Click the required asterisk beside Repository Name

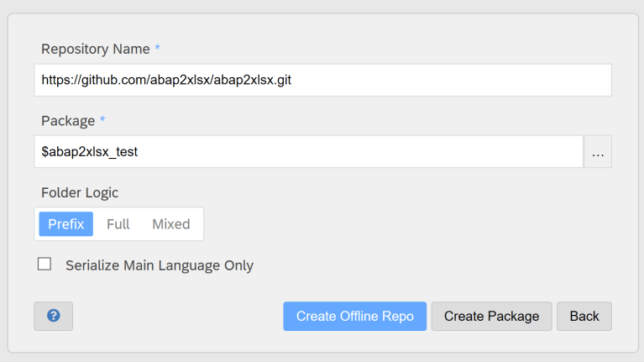(x=157, y=49)
